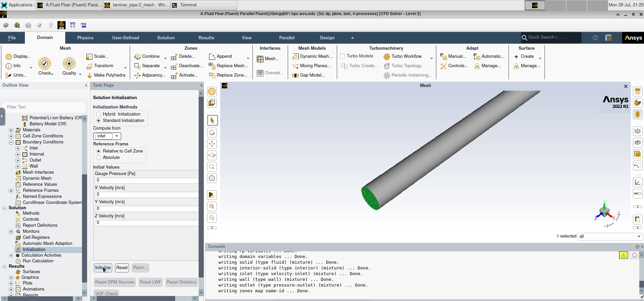Click the Reset LWF button
Screen dimensions: 644x301
(x=151, y=282)
